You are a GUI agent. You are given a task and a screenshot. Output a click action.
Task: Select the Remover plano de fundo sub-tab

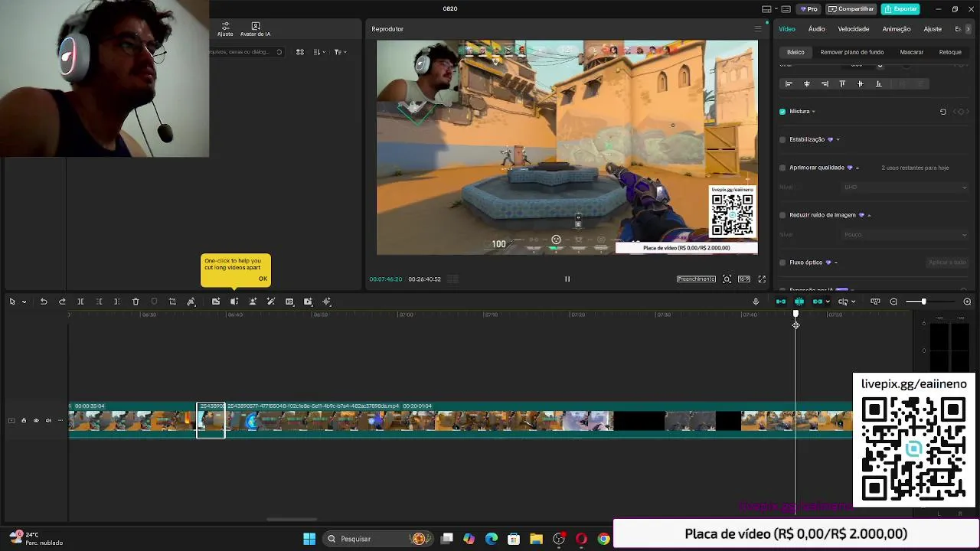point(852,52)
